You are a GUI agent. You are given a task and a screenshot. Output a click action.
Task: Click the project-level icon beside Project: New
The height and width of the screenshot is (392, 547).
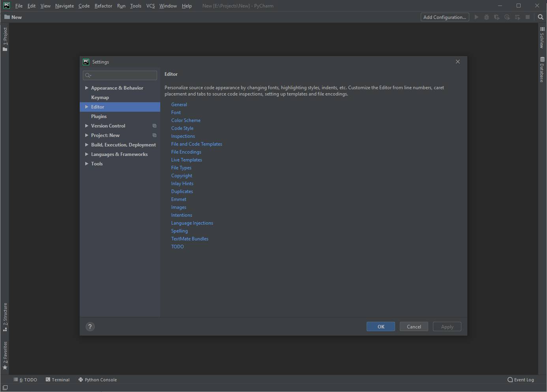pos(154,135)
